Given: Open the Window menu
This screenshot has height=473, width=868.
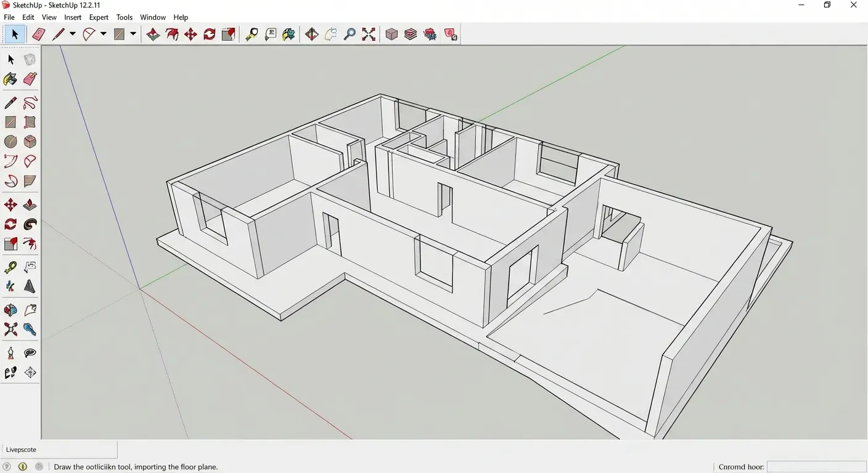Looking at the screenshot, I should [x=152, y=17].
